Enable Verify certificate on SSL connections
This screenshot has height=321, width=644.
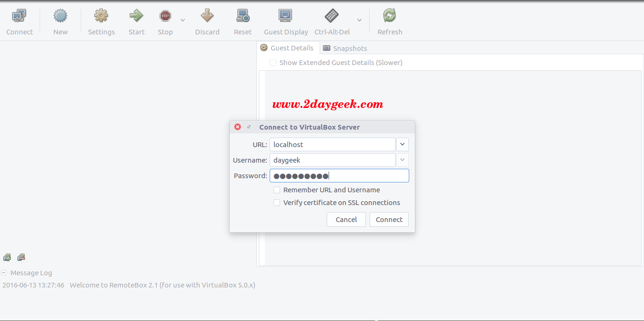tap(277, 203)
